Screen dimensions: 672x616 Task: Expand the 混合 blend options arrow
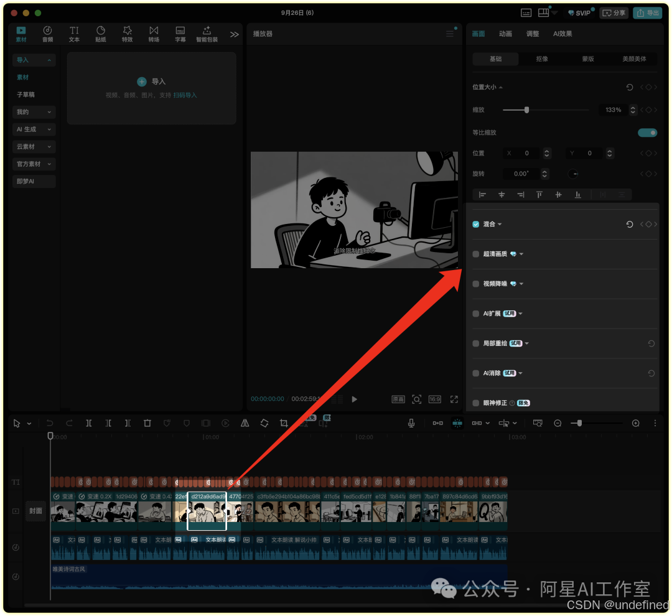(x=500, y=224)
